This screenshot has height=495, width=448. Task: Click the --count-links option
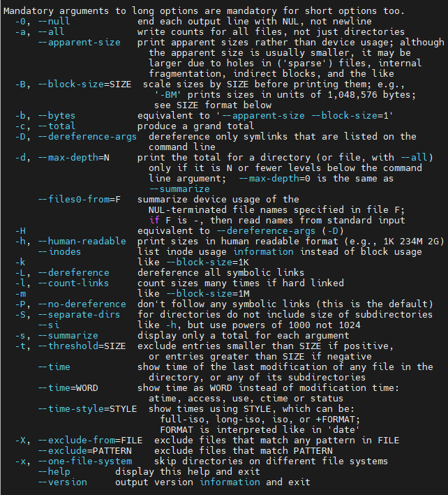tap(73, 283)
